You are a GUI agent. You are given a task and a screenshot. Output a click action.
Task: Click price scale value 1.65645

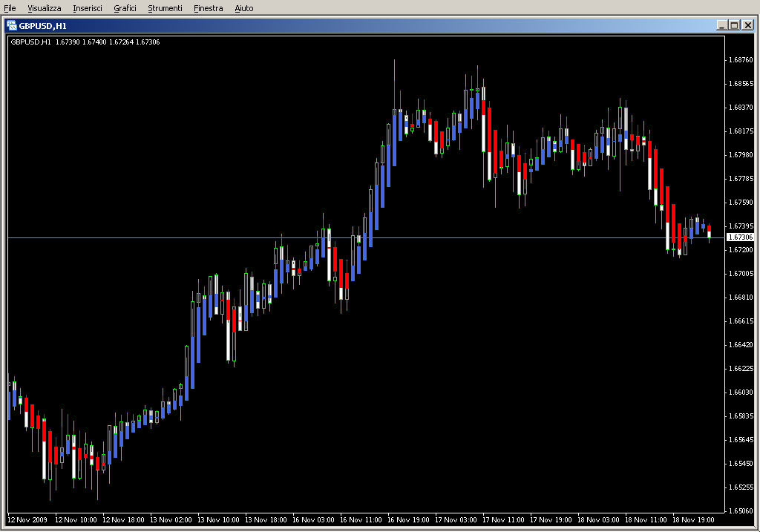point(741,440)
